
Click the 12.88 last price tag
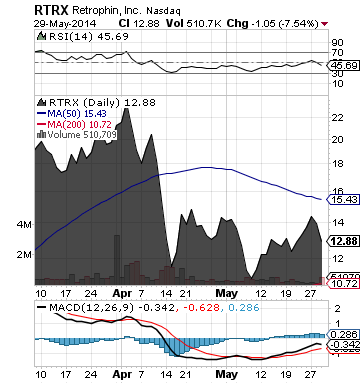click(x=343, y=241)
